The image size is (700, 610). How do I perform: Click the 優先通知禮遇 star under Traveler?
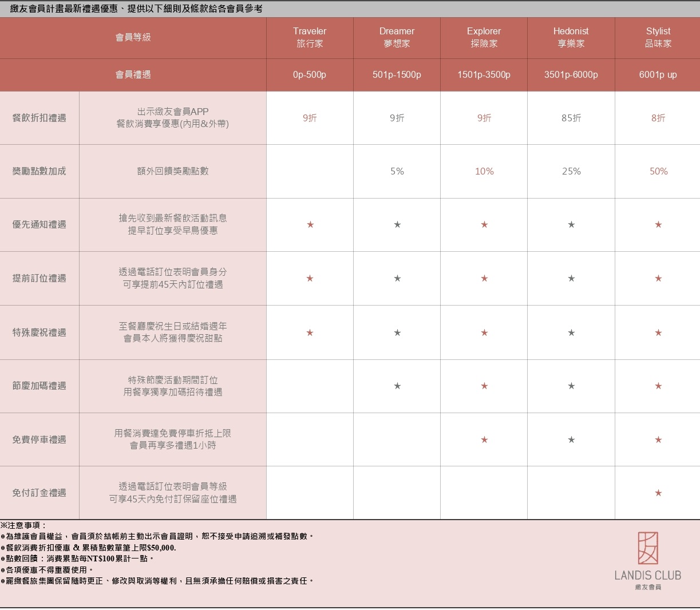coord(310,224)
